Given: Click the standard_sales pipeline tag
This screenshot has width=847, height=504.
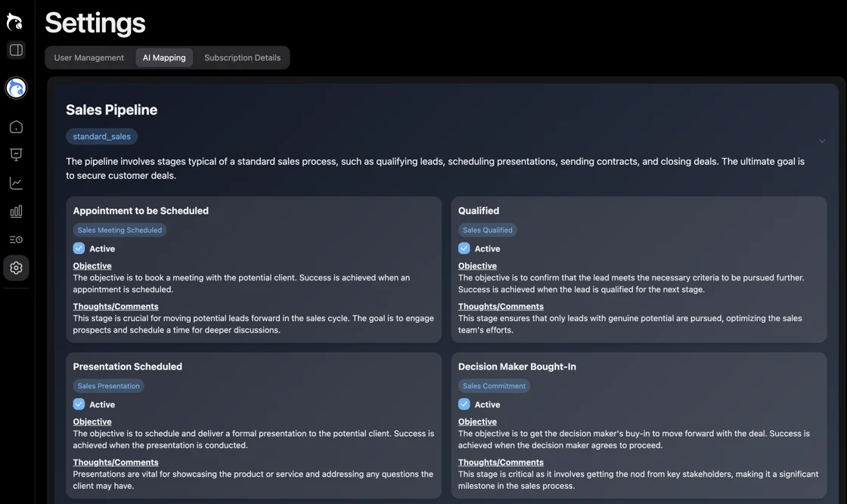Looking at the screenshot, I should 101,137.
